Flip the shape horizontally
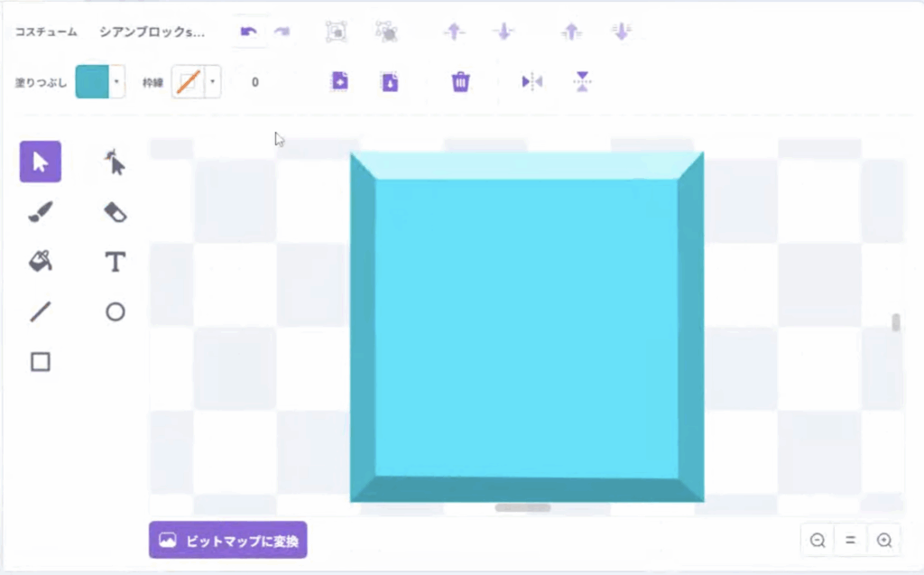This screenshot has width=924, height=575. coord(531,82)
